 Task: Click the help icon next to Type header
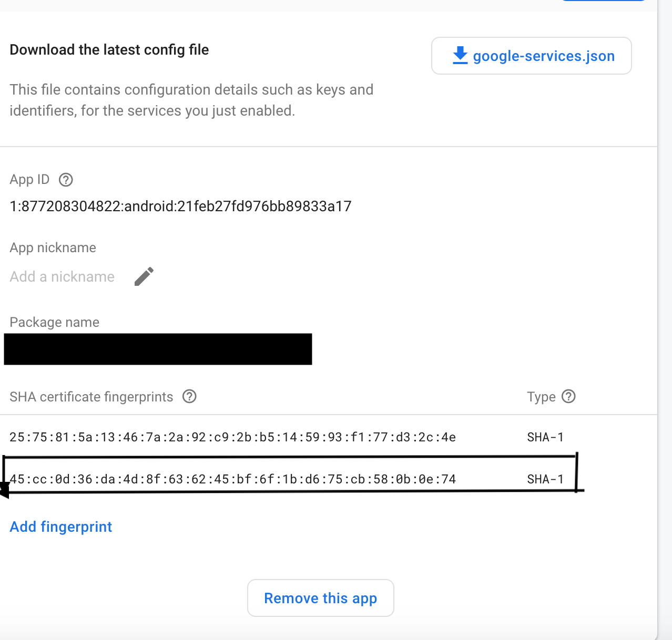(568, 397)
